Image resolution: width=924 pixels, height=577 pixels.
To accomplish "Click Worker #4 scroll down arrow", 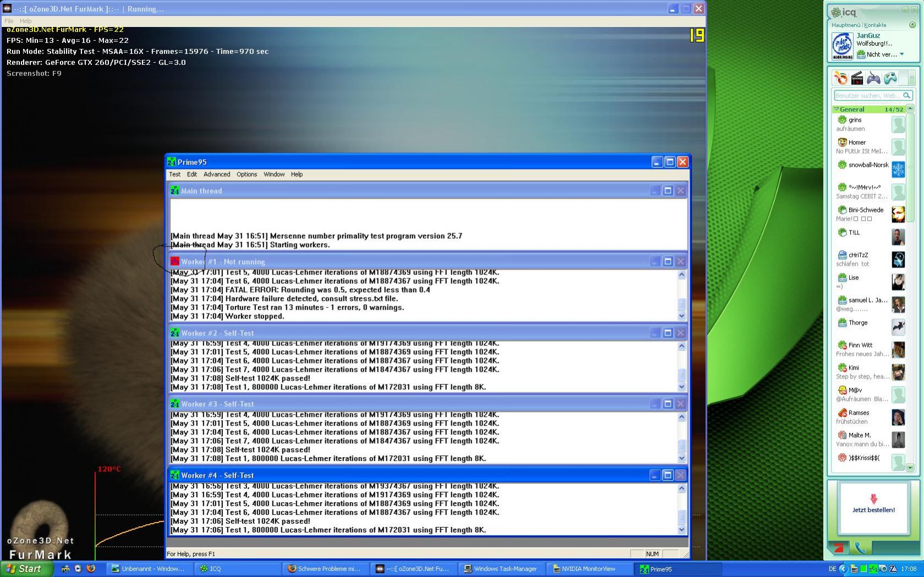I will [682, 530].
